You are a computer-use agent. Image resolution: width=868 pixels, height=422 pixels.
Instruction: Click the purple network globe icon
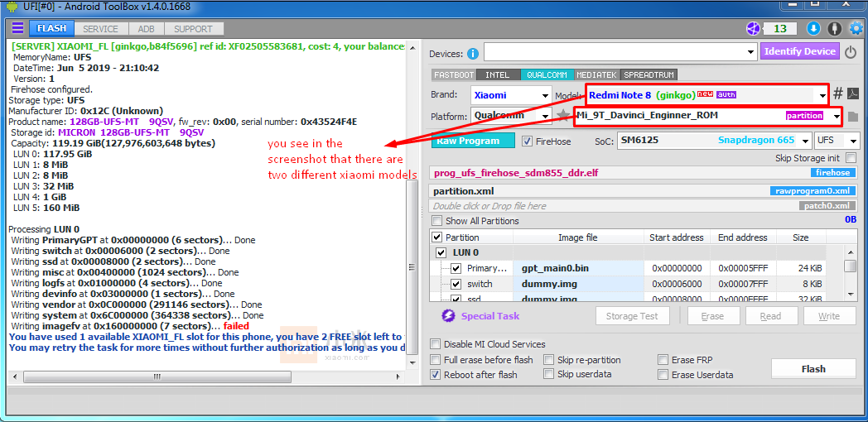tap(754, 29)
